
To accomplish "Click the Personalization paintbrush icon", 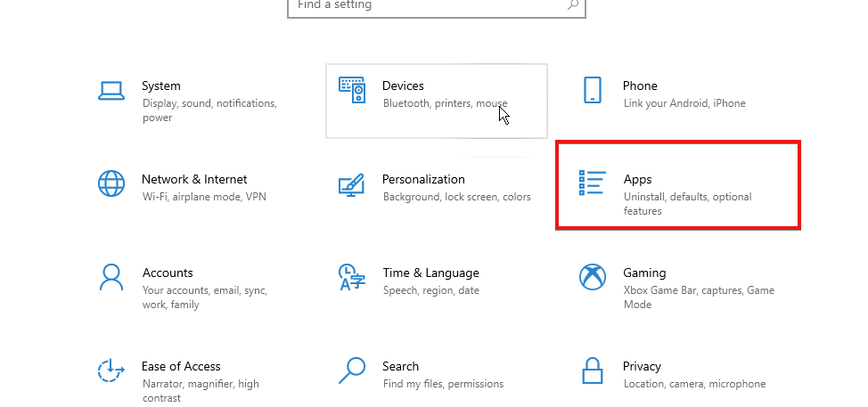I will 351,184.
